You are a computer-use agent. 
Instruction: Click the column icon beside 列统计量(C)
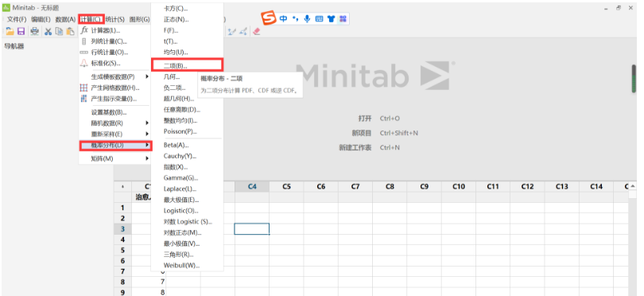84,41
